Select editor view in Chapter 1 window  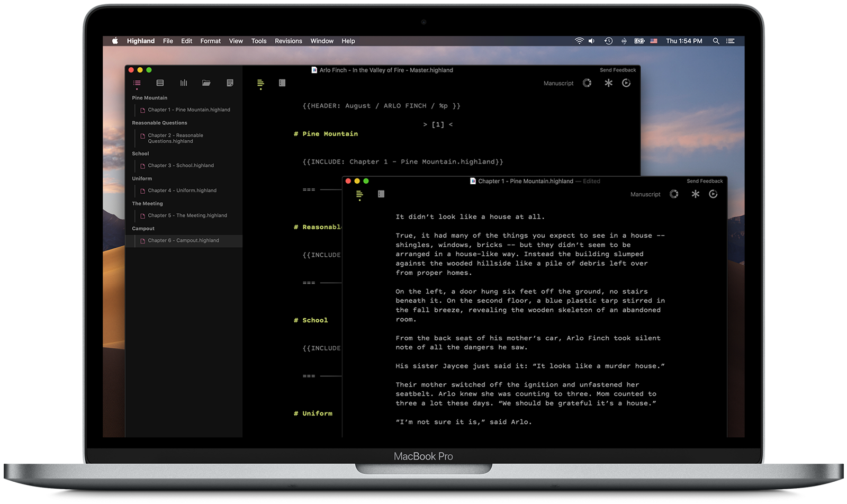[x=359, y=194]
